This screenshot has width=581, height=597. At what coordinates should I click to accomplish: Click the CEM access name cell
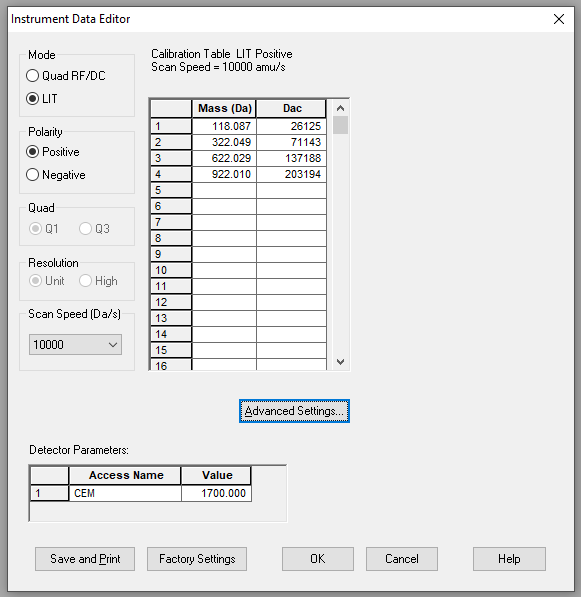tap(125, 493)
